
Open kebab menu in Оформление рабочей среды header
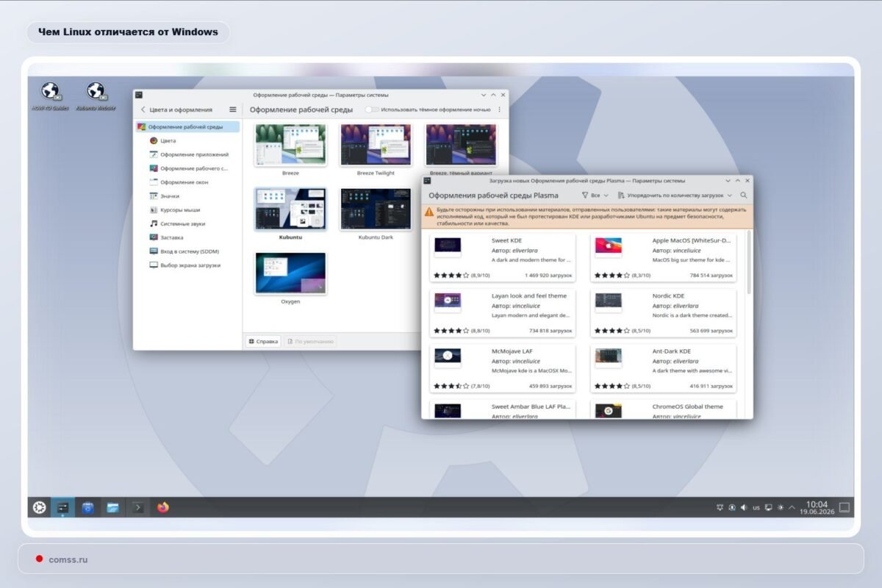point(500,110)
